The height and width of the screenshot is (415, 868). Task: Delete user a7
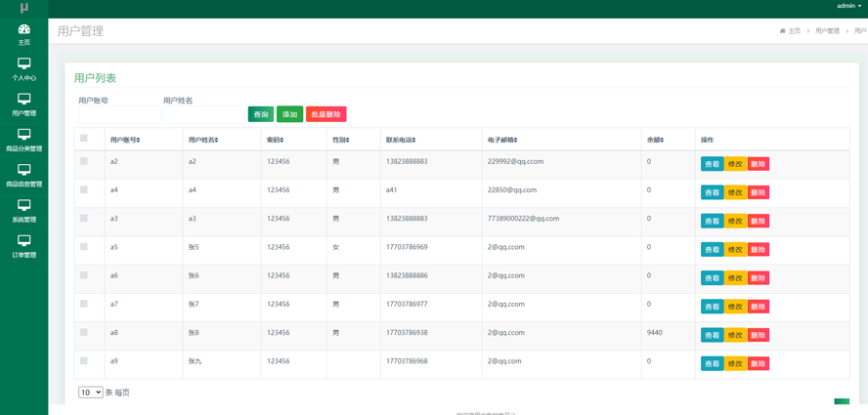click(x=758, y=307)
